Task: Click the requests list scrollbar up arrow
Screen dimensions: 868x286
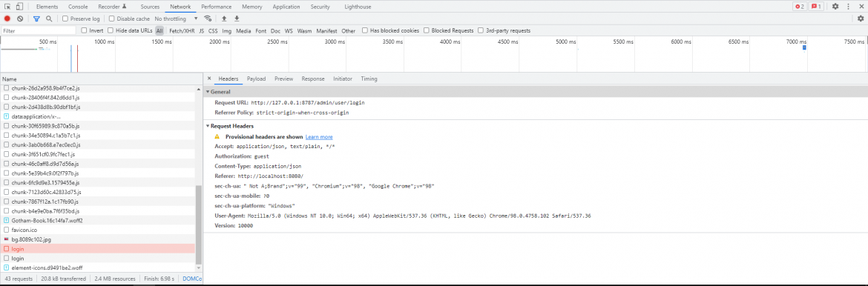Action: (199, 89)
